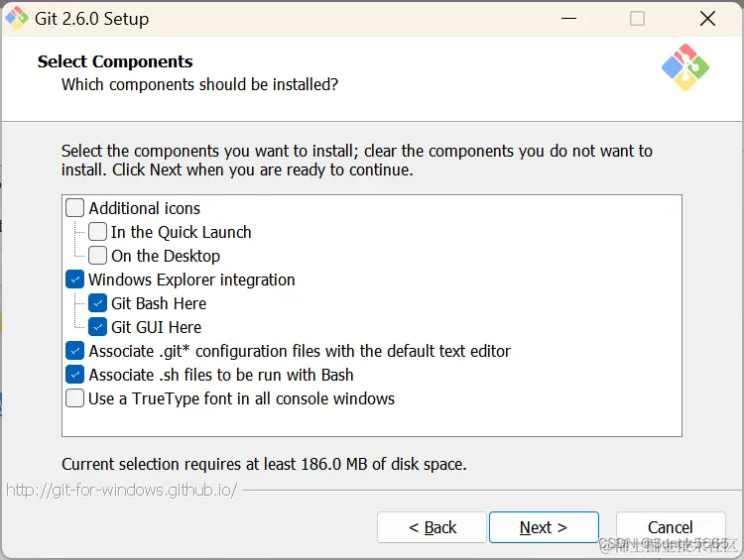
Task: Click the Git logo in the header
Action: pos(685,67)
